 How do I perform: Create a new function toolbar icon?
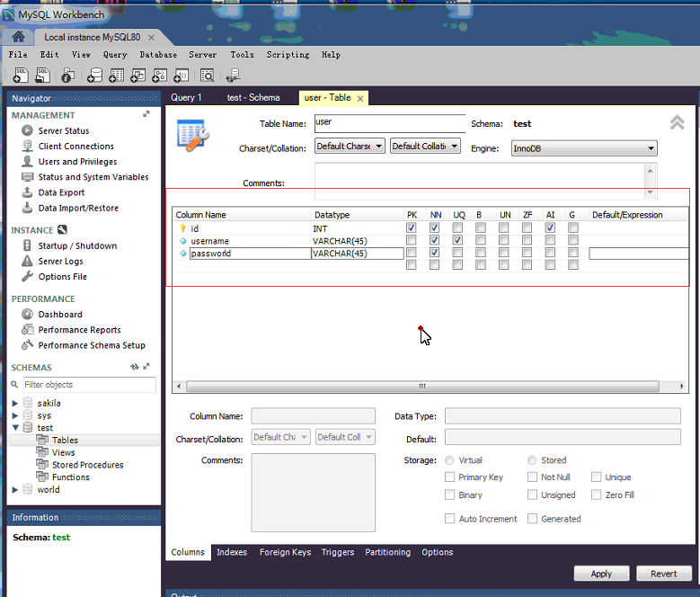coord(182,75)
